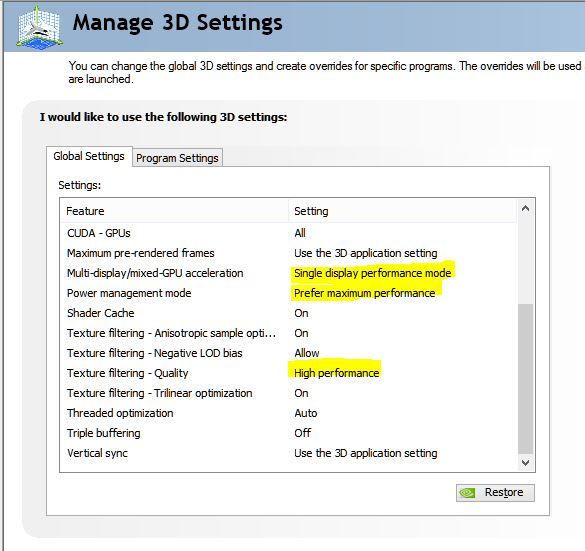Click the settings list scrollbar thumb

tap(525, 379)
